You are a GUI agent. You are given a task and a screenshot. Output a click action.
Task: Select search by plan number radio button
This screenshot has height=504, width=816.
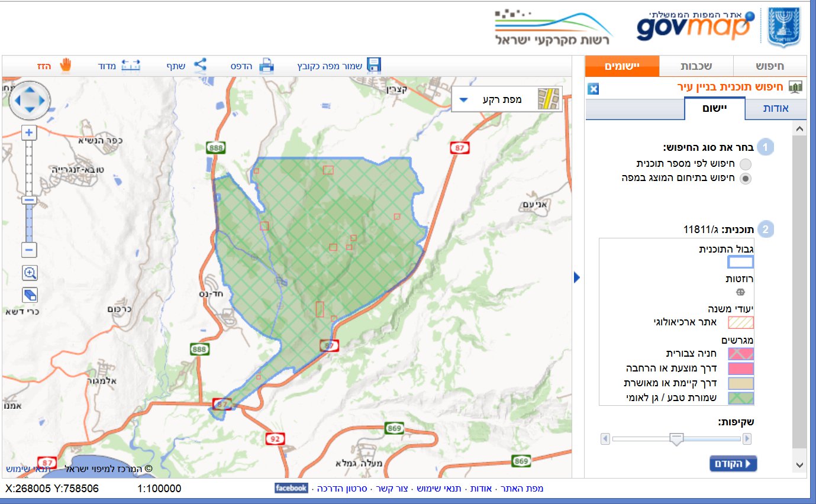point(746,164)
